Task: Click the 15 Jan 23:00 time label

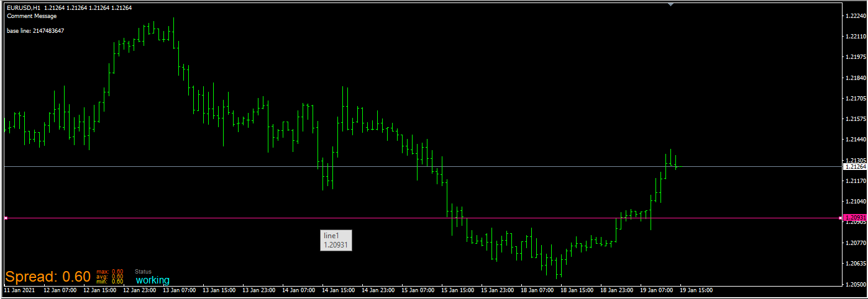Action: 498,290
